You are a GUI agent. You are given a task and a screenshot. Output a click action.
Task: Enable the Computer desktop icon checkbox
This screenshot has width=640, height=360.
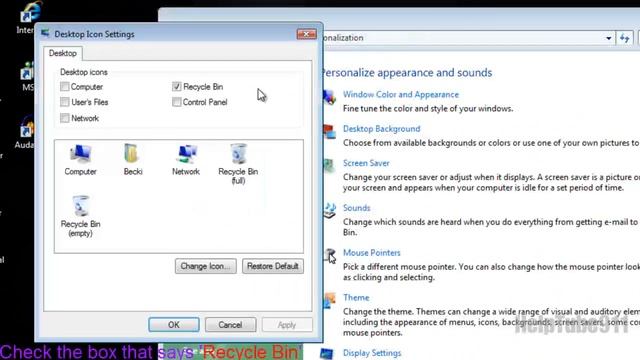(x=64, y=87)
